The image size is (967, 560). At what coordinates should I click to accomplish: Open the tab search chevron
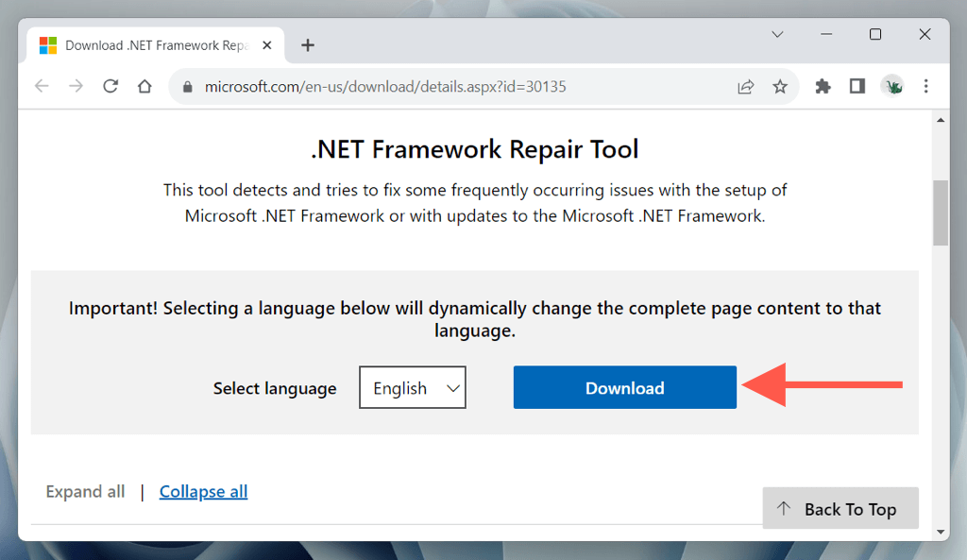point(777,35)
